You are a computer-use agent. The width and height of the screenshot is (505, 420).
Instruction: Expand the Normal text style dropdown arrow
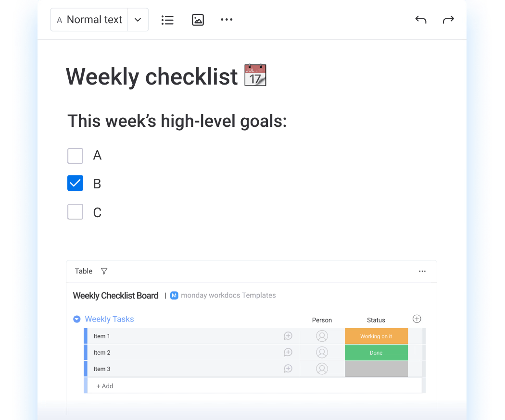(x=138, y=20)
